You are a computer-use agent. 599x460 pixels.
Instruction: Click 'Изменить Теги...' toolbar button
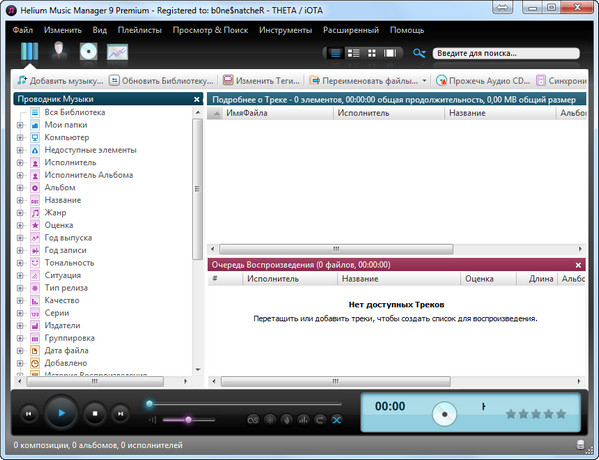(261, 81)
